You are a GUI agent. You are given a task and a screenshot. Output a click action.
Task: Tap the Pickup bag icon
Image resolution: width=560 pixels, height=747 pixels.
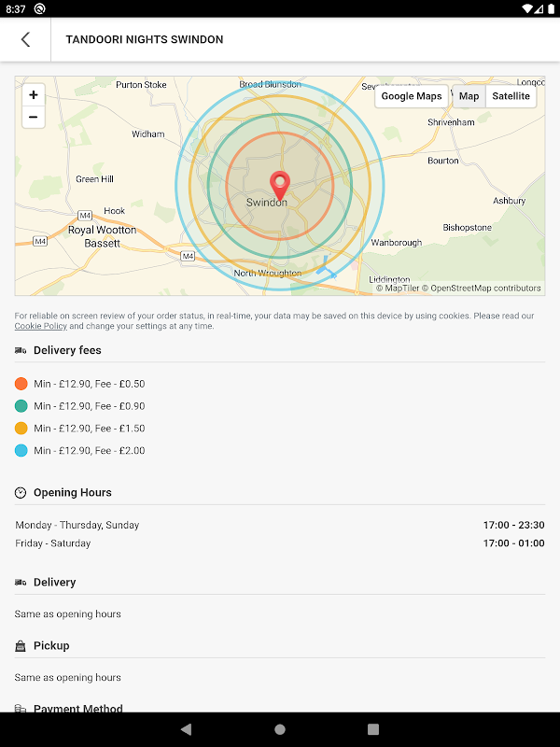click(21, 646)
